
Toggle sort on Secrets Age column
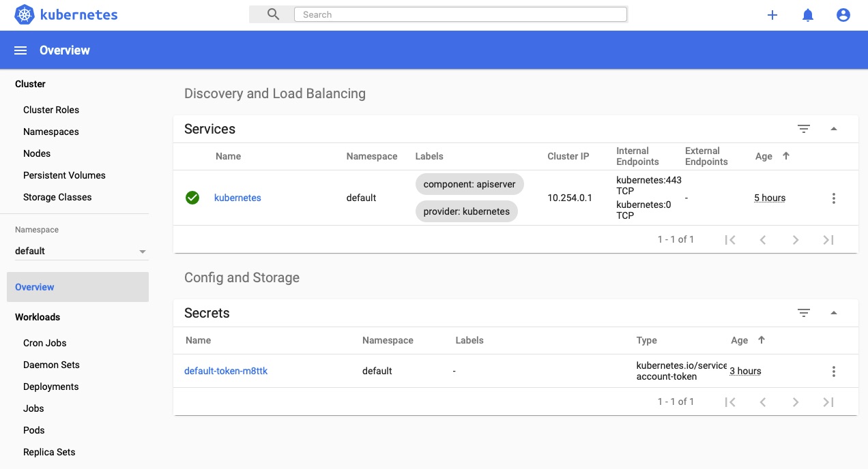tap(762, 339)
